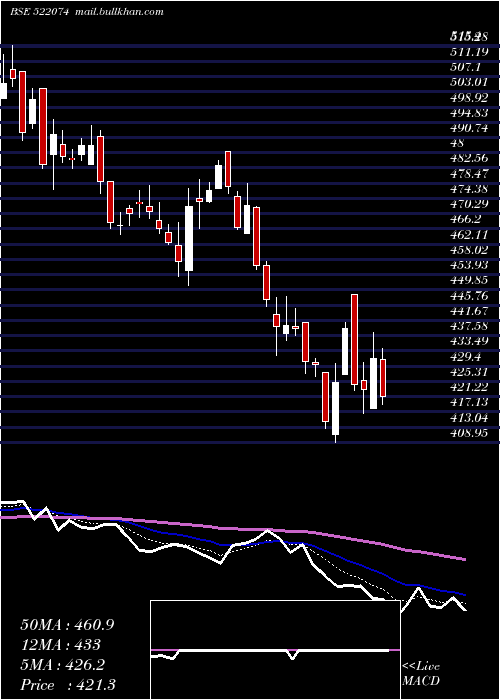
Task: Click the 433.49 price axis label
Action: coord(468,340)
